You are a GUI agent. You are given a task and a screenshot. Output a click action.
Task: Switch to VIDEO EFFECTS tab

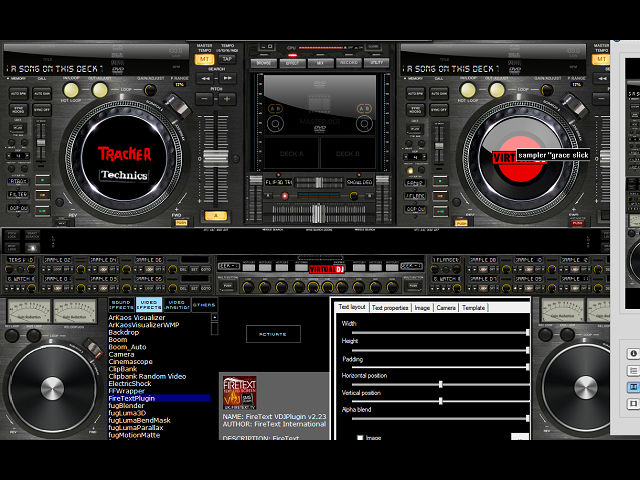pos(149,305)
